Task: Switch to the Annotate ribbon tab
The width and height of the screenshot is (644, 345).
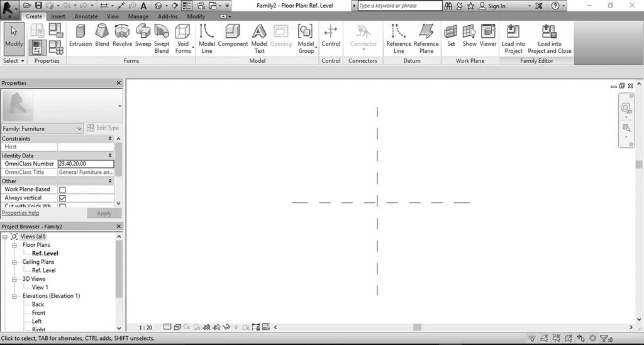Action: pyautogui.click(x=86, y=16)
